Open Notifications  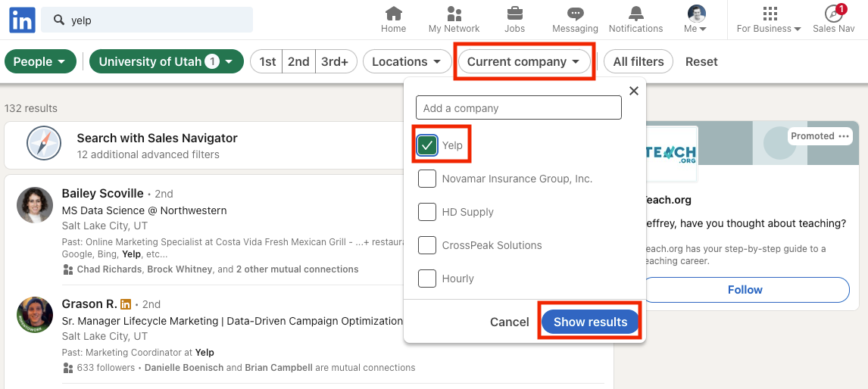click(635, 20)
